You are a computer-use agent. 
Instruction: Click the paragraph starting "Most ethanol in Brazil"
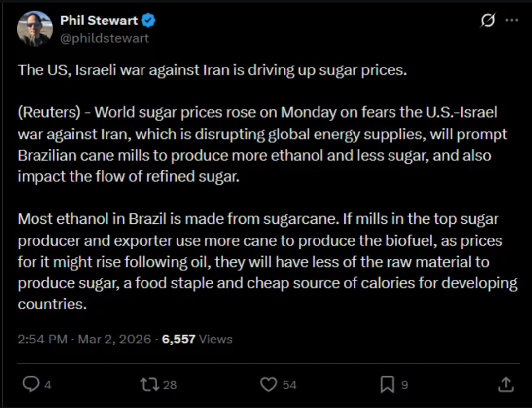point(266,261)
